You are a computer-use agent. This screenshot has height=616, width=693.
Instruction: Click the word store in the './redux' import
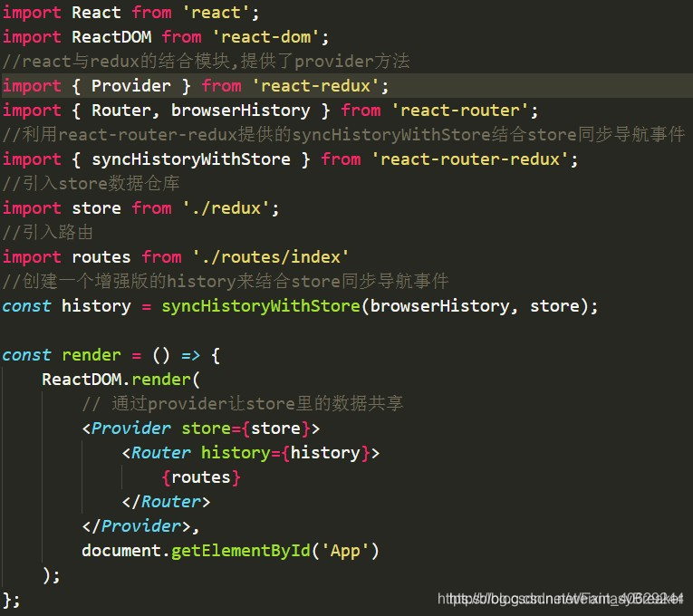coord(96,208)
